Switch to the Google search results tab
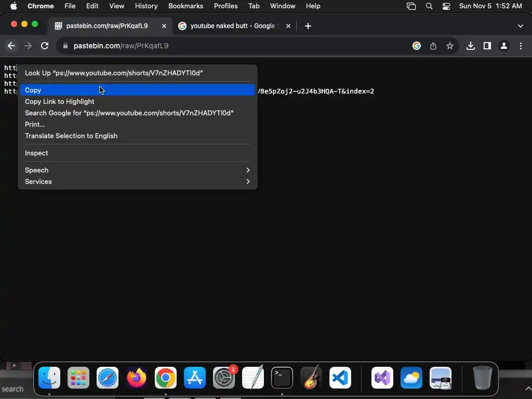This screenshot has width=532, height=399. [x=234, y=26]
